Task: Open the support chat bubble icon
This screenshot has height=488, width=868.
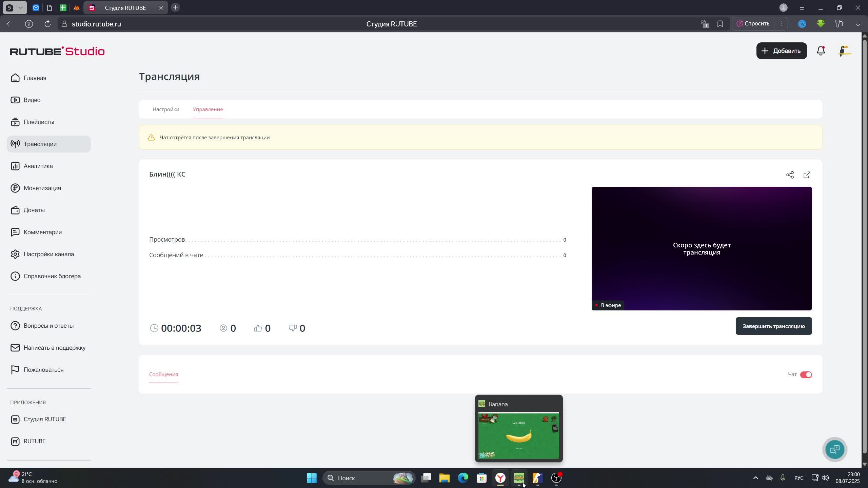Action: 835,449
